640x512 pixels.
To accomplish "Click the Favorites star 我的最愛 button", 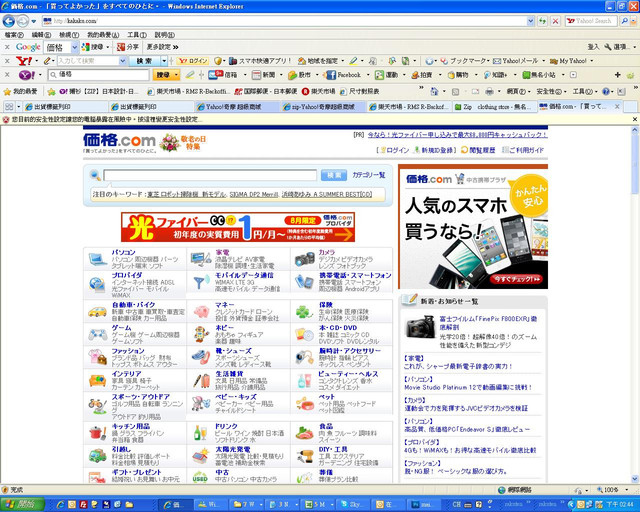I will tap(20, 91).
